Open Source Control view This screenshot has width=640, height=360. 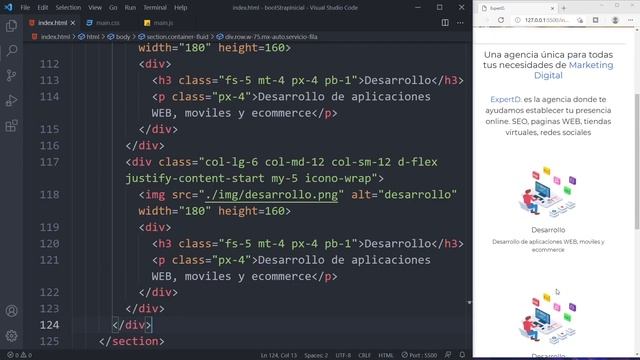[11, 76]
